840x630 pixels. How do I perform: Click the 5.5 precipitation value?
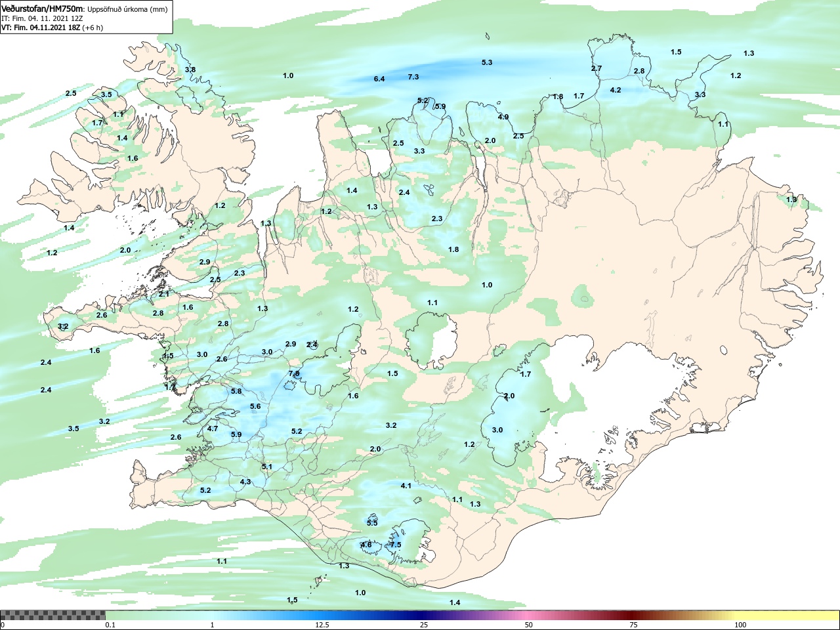point(372,523)
